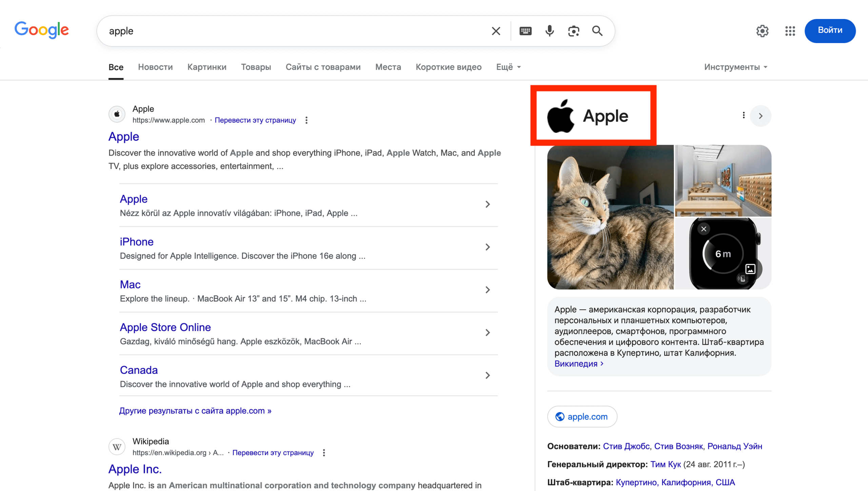
Task: Switch to Сайты с товарами tab
Action: tap(323, 67)
